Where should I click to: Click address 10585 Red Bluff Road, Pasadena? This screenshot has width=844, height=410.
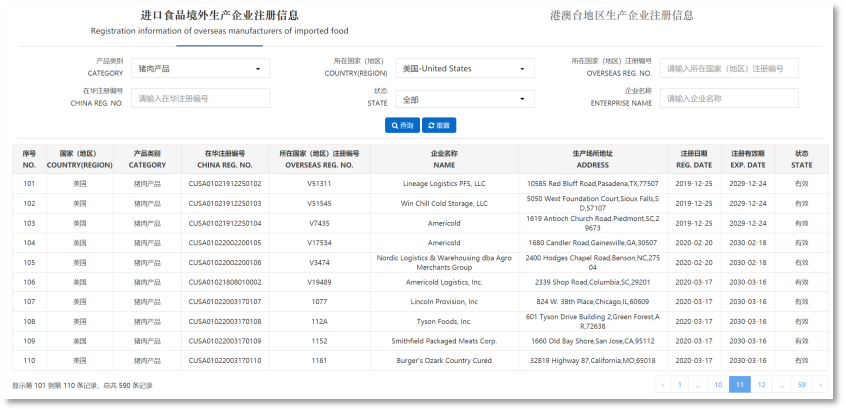pos(593,184)
